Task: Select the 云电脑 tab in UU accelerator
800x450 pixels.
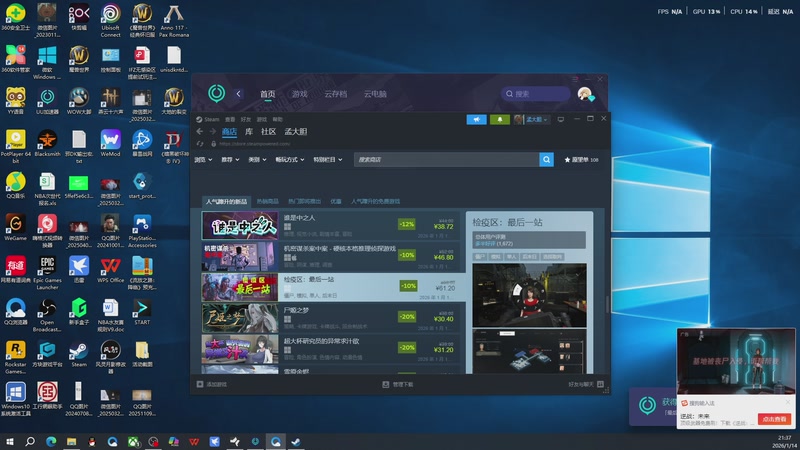Action: [375, 94]
